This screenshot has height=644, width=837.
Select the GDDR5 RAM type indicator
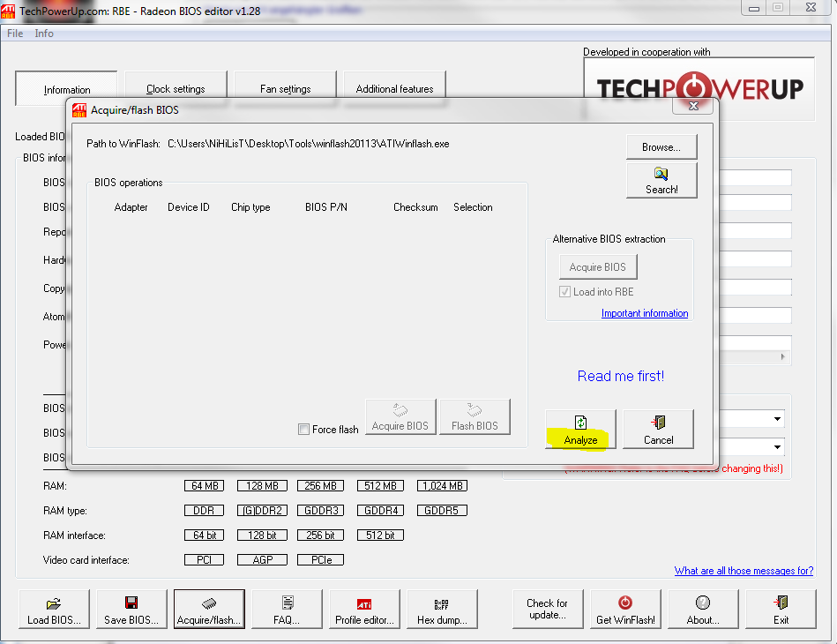pyautogui.click(x=442, y=511)
